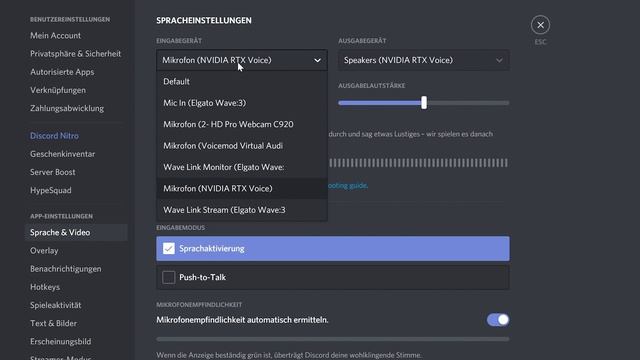Open Verknüpfungen section
The height and width of the screenshot is (360, 640).
(x=58, y=90)
